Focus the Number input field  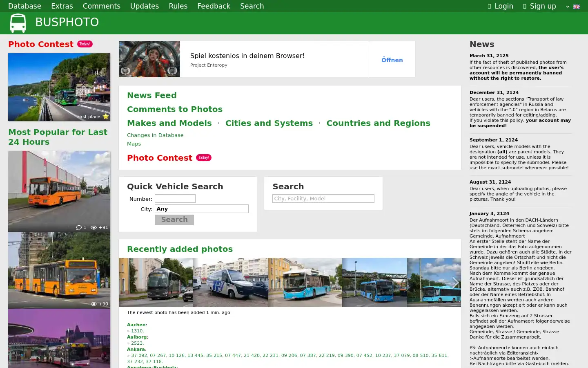[175, 199]
